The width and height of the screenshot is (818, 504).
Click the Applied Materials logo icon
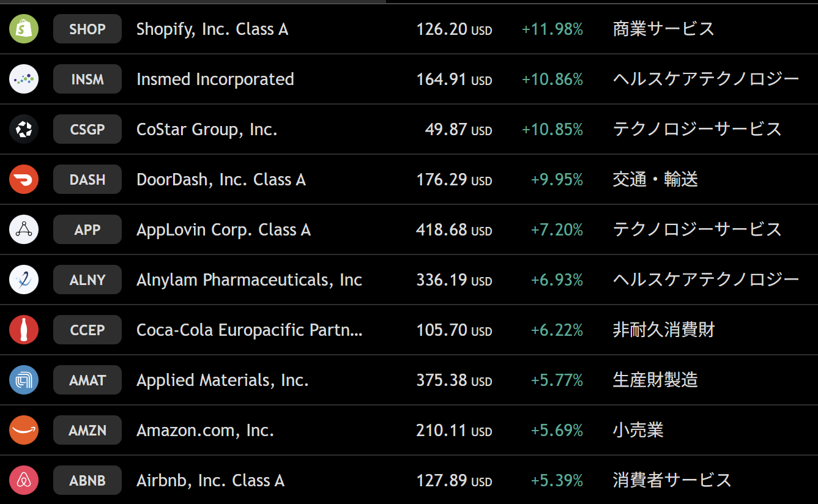(24, 380)
